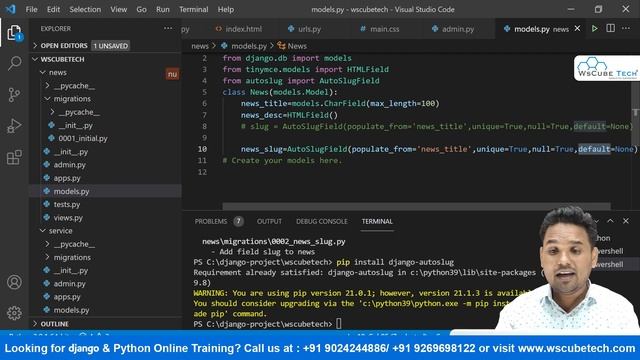Open the Accounts menu icon
This screenshot has width=640, height=360.
click(x=14, y=282)
